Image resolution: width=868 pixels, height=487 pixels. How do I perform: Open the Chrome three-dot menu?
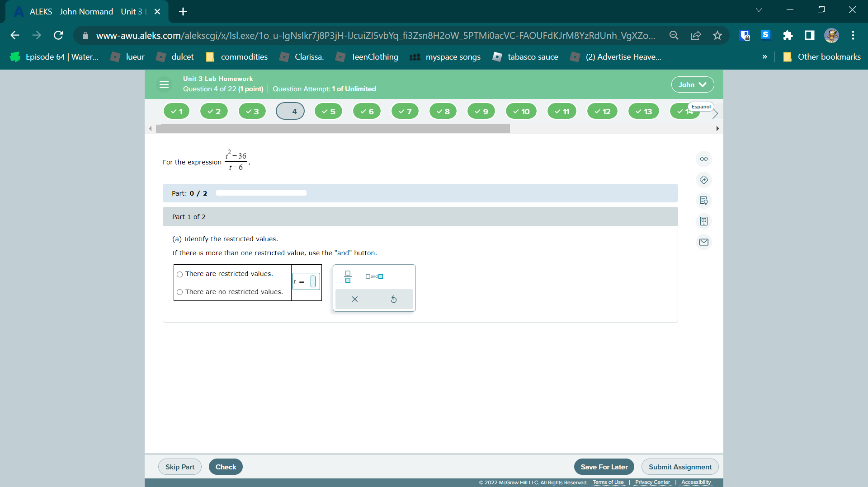853,35
